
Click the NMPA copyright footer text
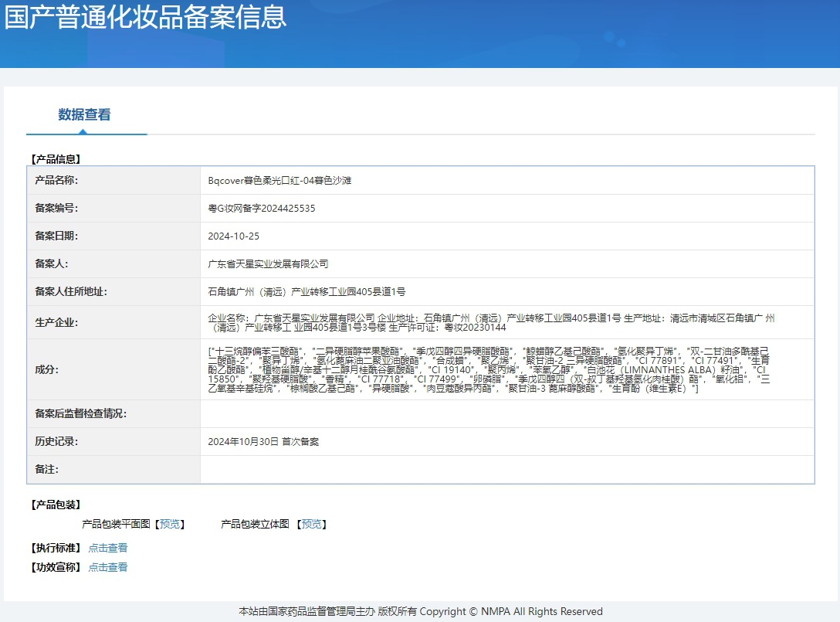(x=421, y=612)
